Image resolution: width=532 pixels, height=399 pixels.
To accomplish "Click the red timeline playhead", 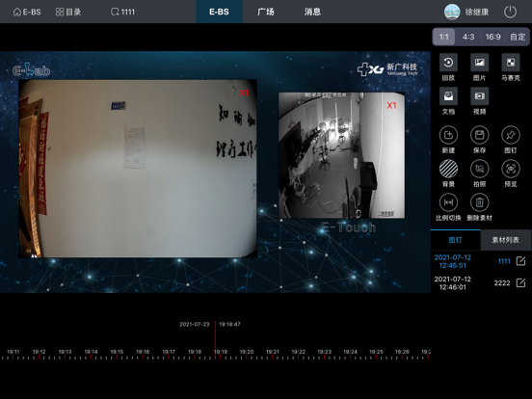I will tap(215, 339).
